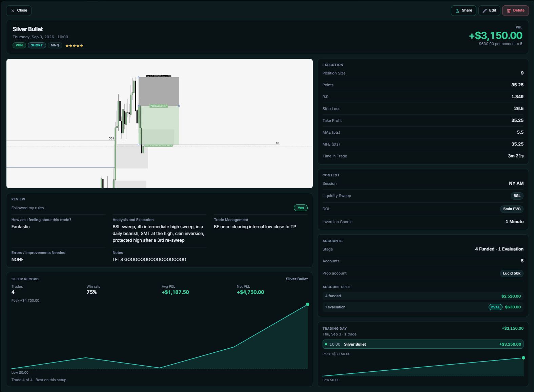Click the Win rate 75% value
Image resolution: width=534 pixels, height=392 pixels.
pyautogui.click(x=92, y=292)
